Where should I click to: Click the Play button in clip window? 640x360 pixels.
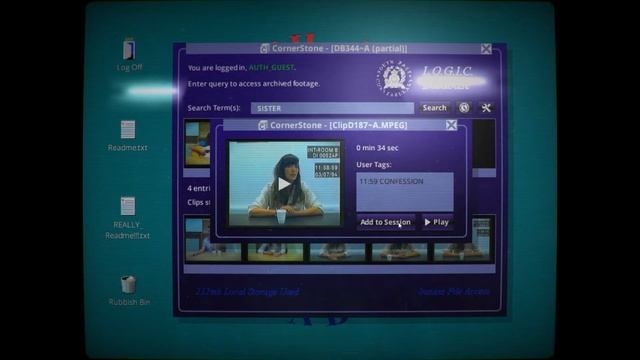point(437,222)
